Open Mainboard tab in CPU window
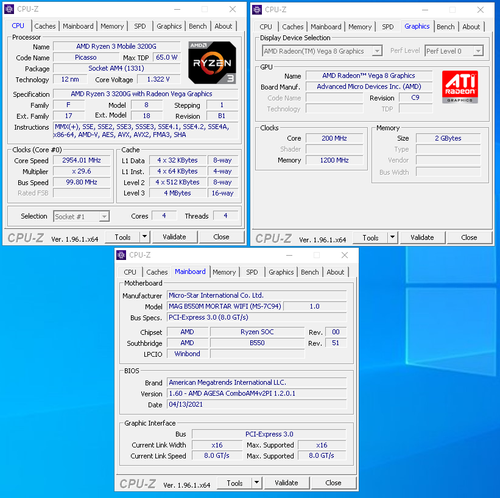Screen dimensions: 500x498 click(78, 26)
